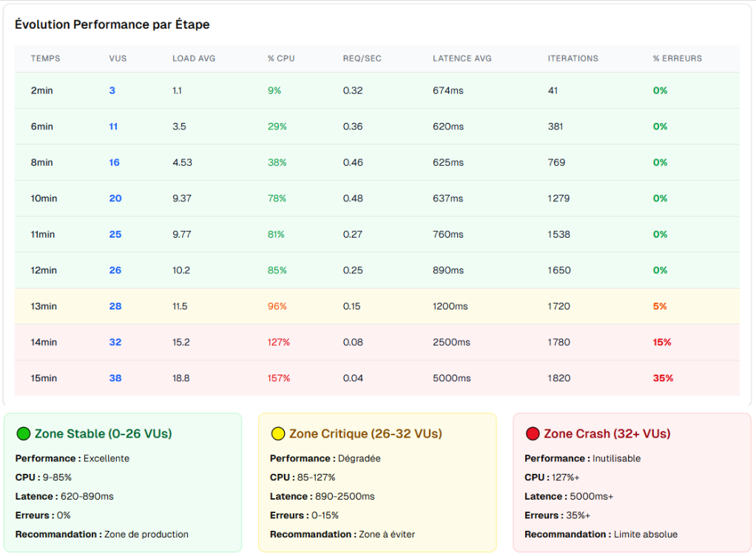Click the 'Zone Critique (26-32 VUs)' heading
Screen dimensions: 756x556
[365, 434]
